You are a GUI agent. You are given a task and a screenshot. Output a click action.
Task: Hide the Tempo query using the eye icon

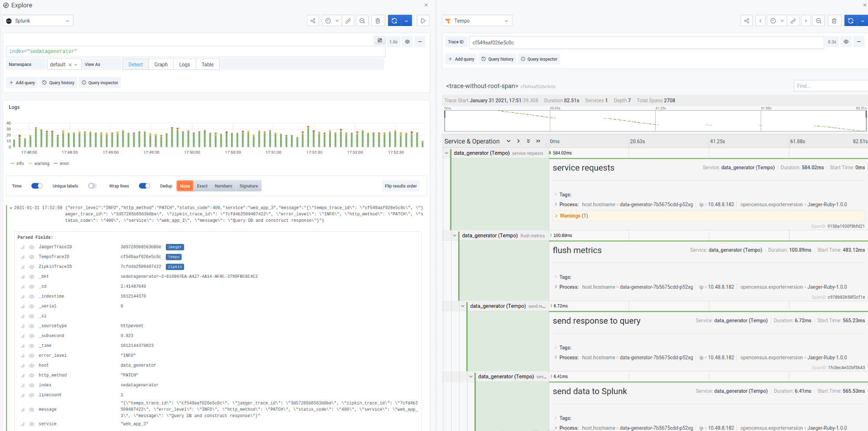845,42
